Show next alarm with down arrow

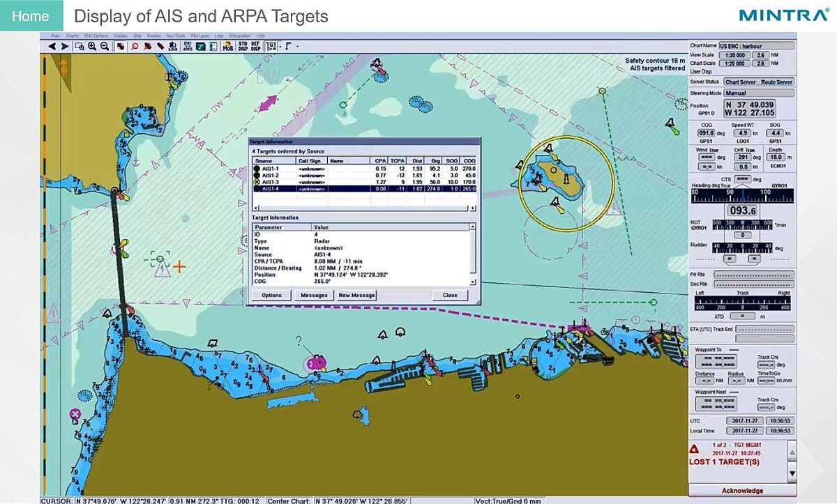tap(792, 473)
